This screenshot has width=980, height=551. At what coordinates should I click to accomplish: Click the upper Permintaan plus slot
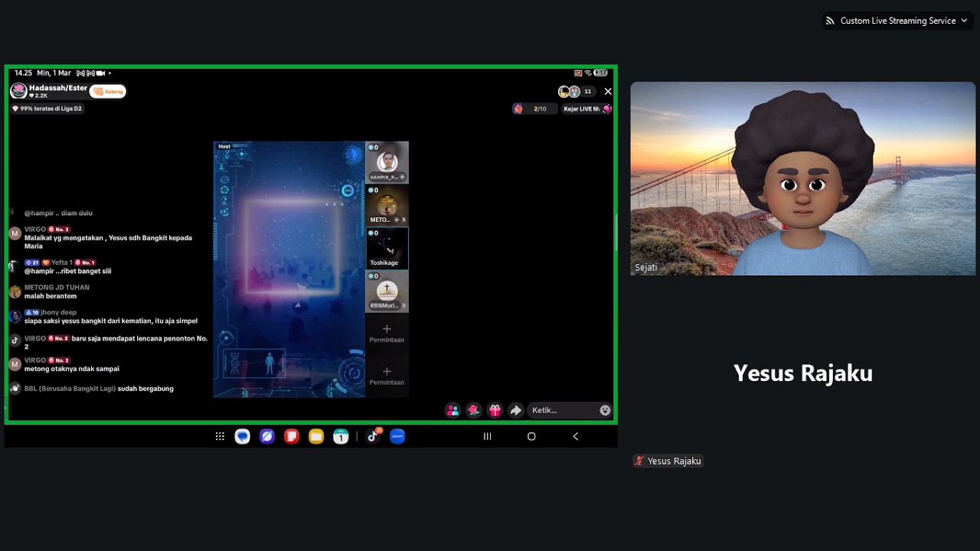[387, 333]
